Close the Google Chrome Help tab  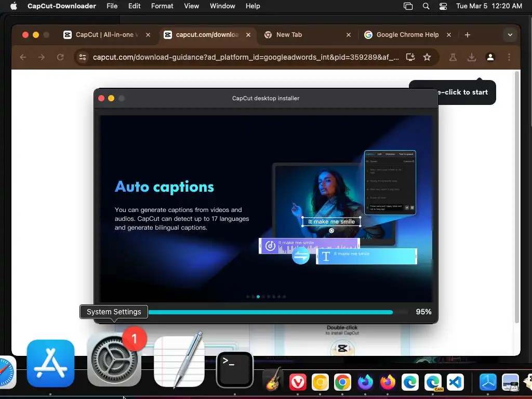[x=448, y=35]
